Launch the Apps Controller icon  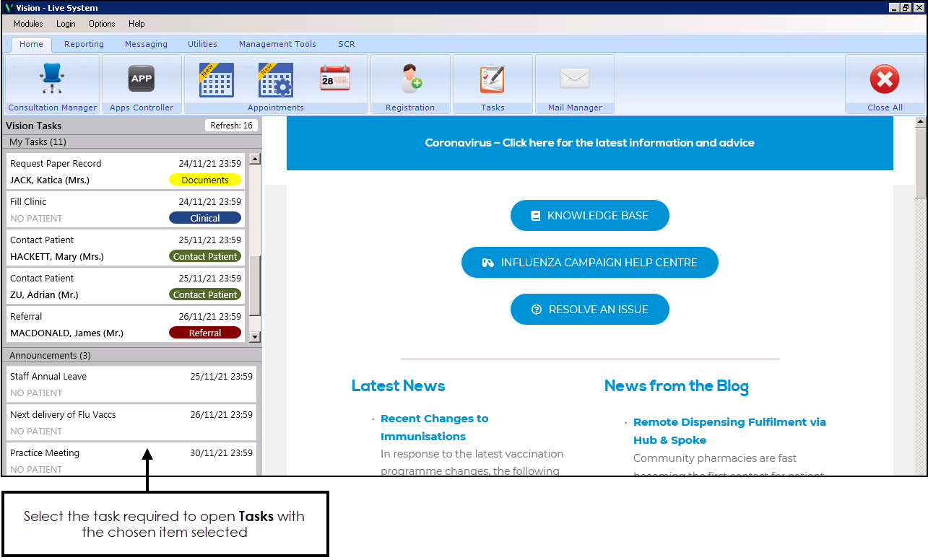142,79
